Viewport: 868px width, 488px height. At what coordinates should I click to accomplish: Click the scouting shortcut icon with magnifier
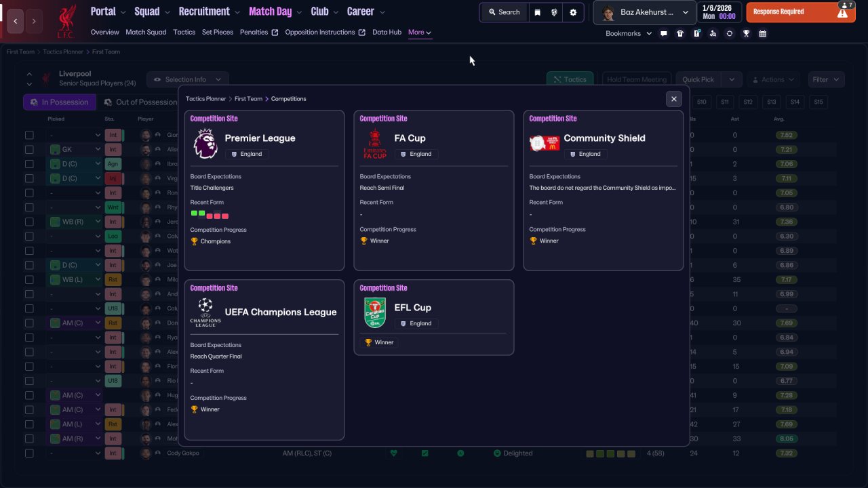click(713, 33)
